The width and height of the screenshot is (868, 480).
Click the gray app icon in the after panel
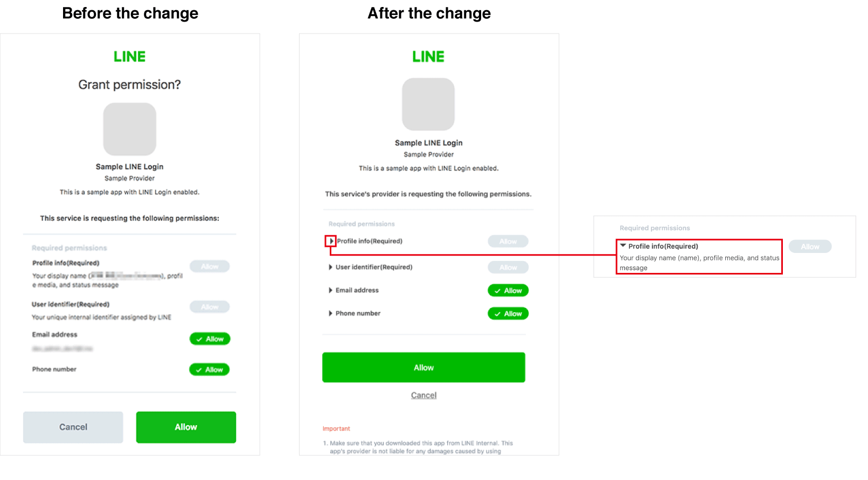428,104
